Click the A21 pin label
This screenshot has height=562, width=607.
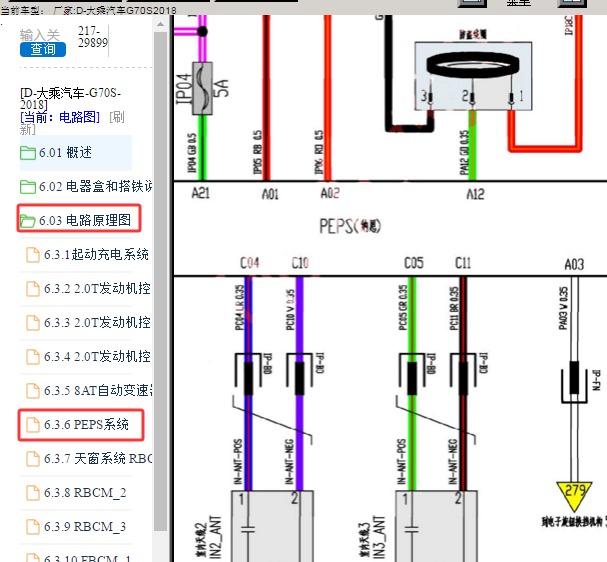(x=201, y=193)
